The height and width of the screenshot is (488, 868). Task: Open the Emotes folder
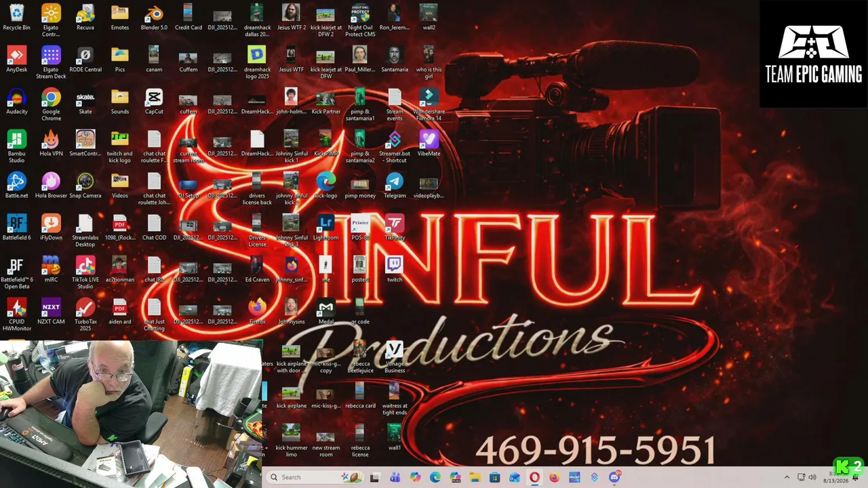point(120,18)
